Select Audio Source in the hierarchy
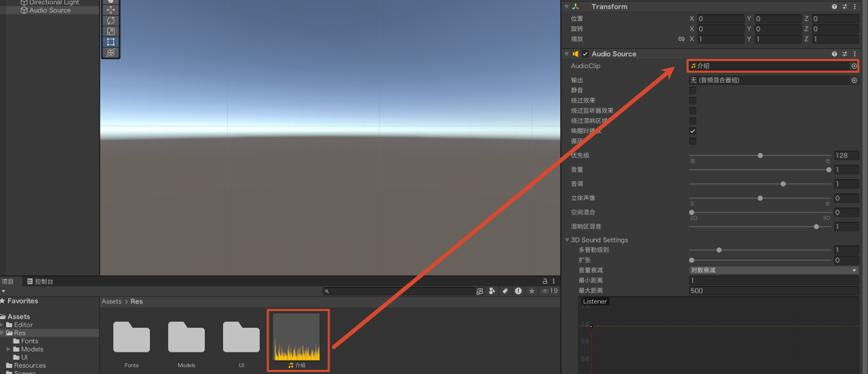The image size is (868, 374). point(50,10)
